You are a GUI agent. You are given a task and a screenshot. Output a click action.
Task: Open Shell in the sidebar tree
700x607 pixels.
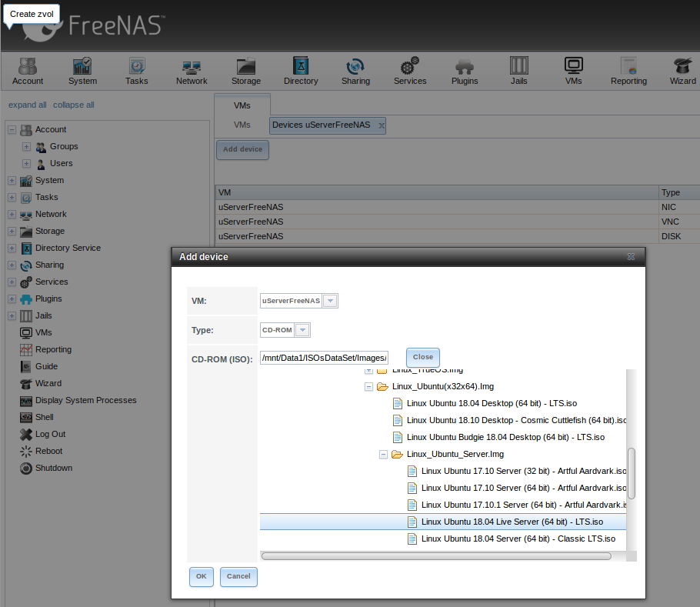click(x=44, y=417)
